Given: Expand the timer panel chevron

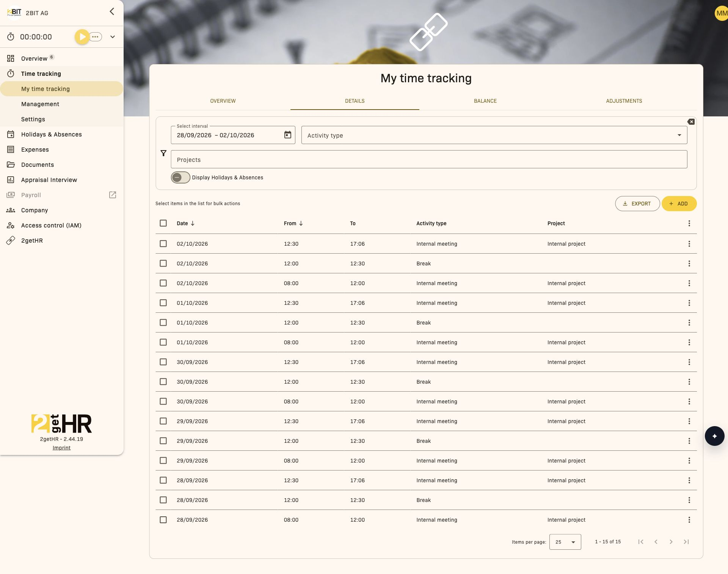Looking at the screenshot, I should (x=113, y=37).
